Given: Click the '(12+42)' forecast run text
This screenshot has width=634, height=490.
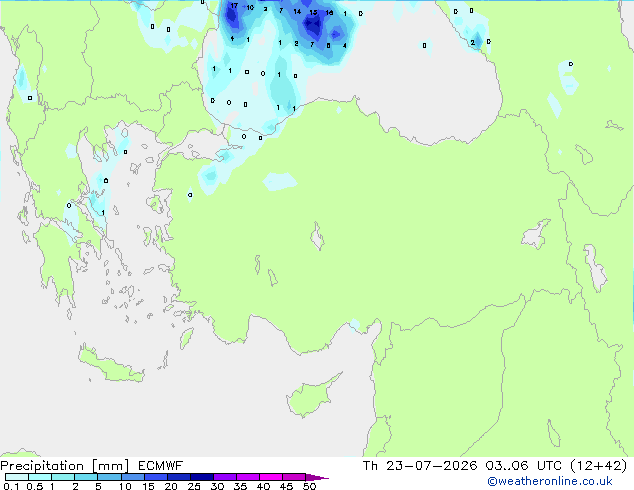Looking at the screenshot, I should 598,466.
